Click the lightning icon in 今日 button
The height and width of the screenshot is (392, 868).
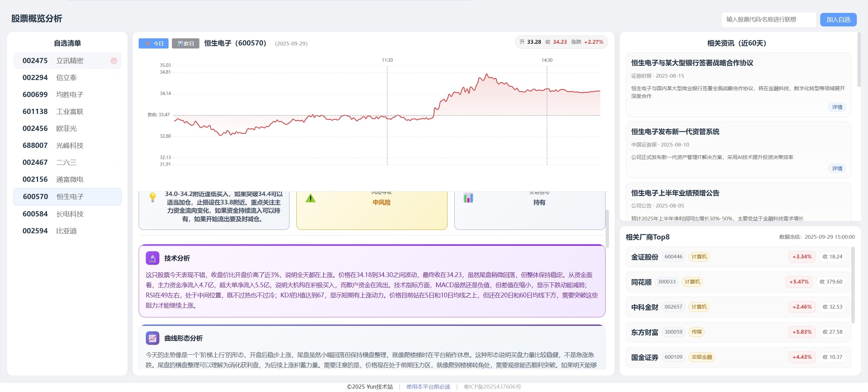(x=148, y=43)
